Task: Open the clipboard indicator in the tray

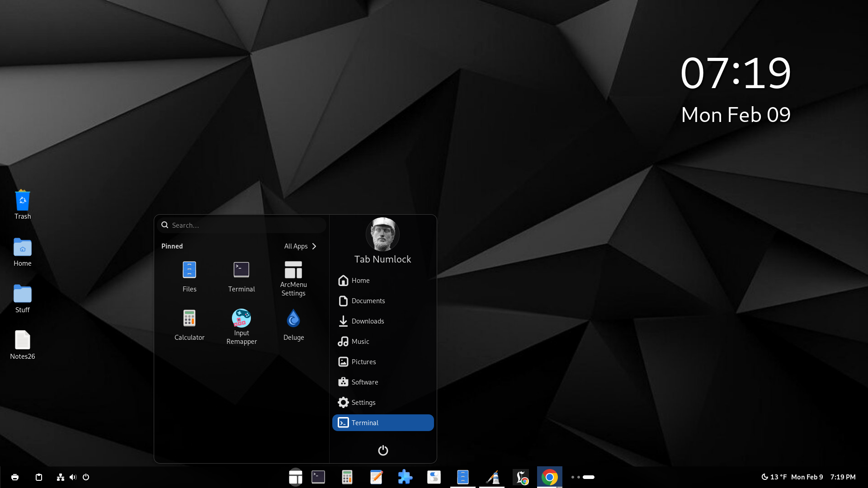Action: click(39, 477)
